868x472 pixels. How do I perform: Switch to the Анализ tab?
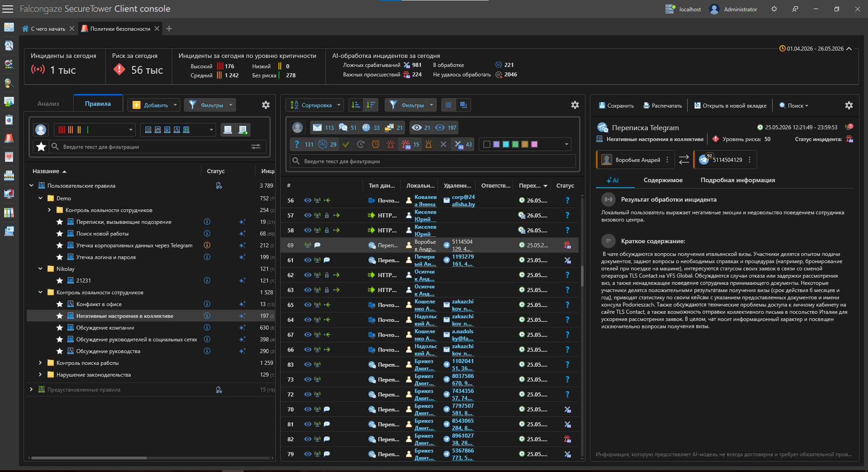coord(48,104)
